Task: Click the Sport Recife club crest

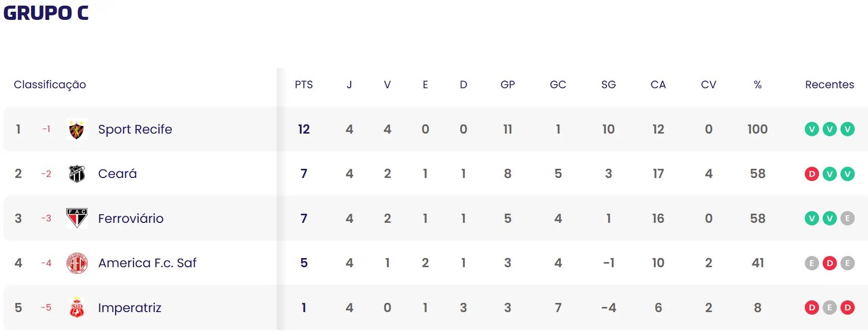Action: (77, 130)
